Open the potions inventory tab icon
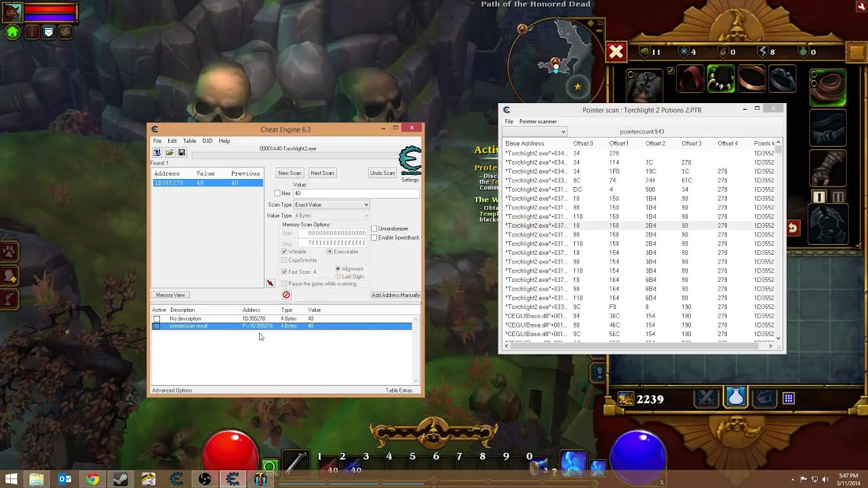868x488 pixels. pyautogui.click(x=736, y=397)
